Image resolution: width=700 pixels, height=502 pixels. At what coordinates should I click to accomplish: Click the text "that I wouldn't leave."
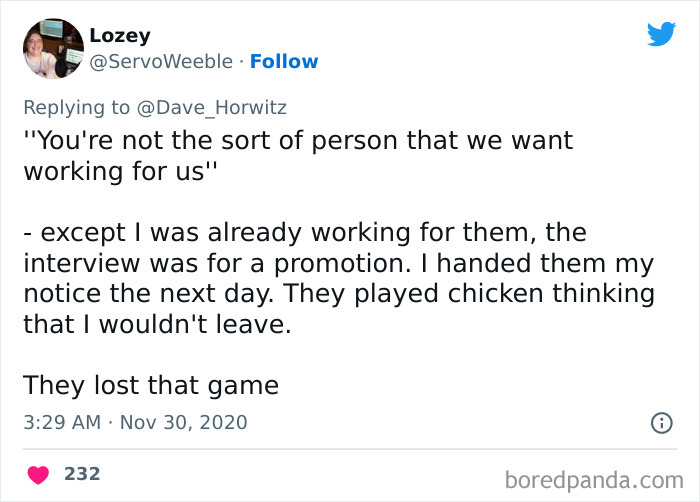[157, 324]
